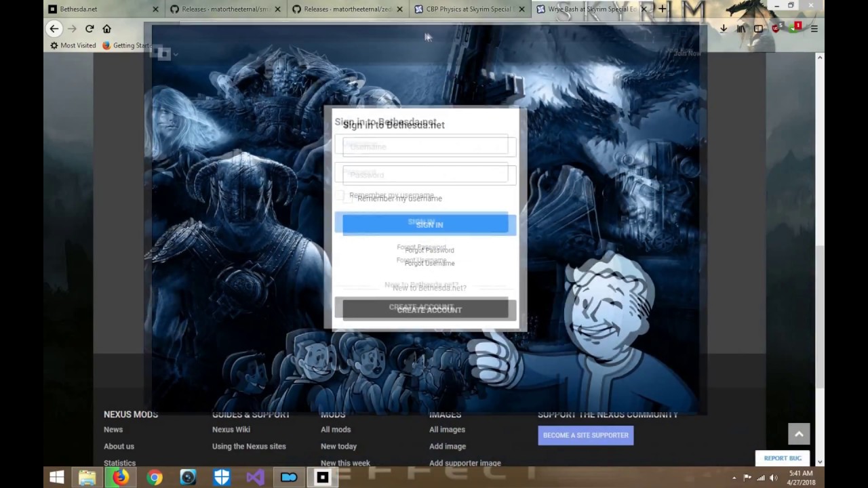Click the page scrollbar down arrow
Viewport: 868px width, 488px height.
pos(820,462)
